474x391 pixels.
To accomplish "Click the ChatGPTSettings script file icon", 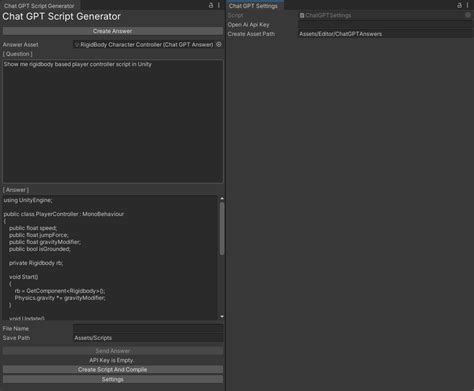I will coord(302,15).
